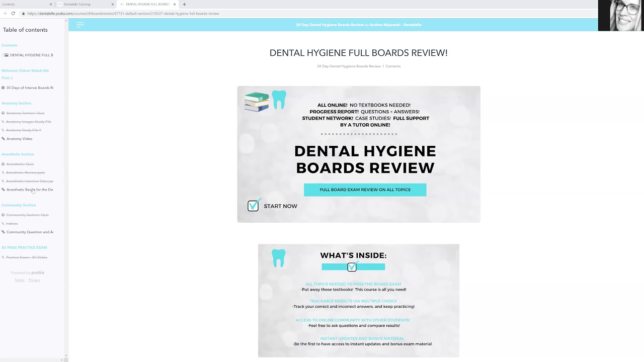Click the What's Inside info image
This screenshot has height=362, width=644.
[x=359, y=301]
